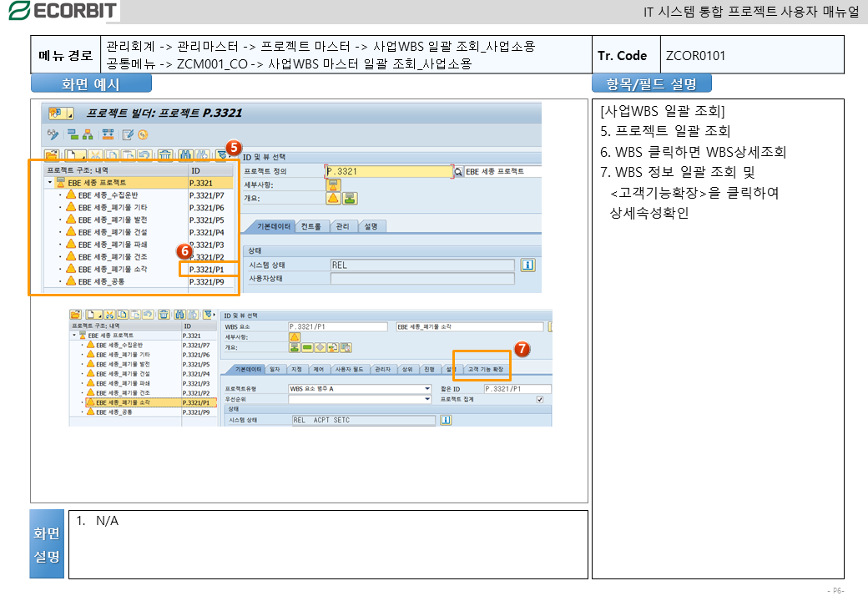The image size is (868, 601).
Task: Click the blue 화면 예시 header button
Action: [91, 83]
